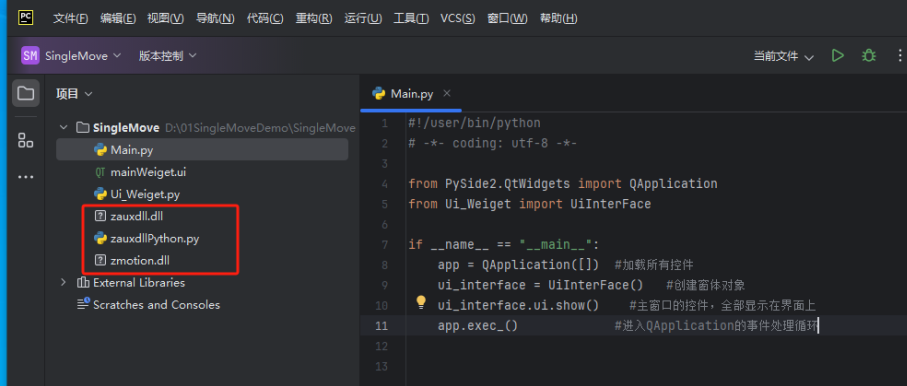The height and width of the screenshot is (386, 907).
Task: Open the 重构(R) menu
Action: tap(314, 19)
